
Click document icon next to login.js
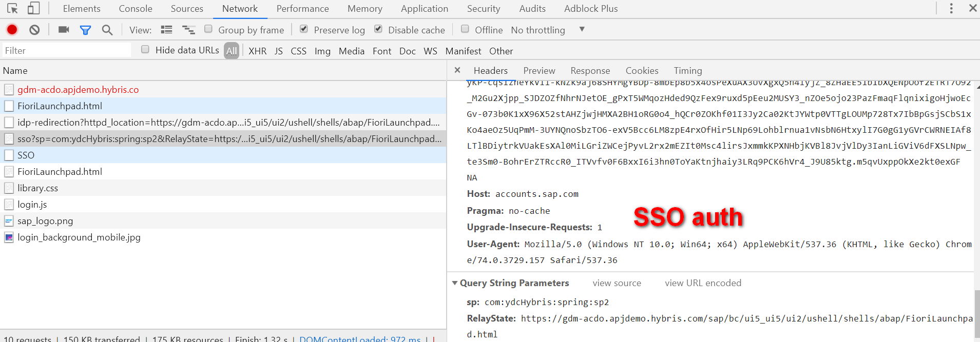(x=9, y=205)
